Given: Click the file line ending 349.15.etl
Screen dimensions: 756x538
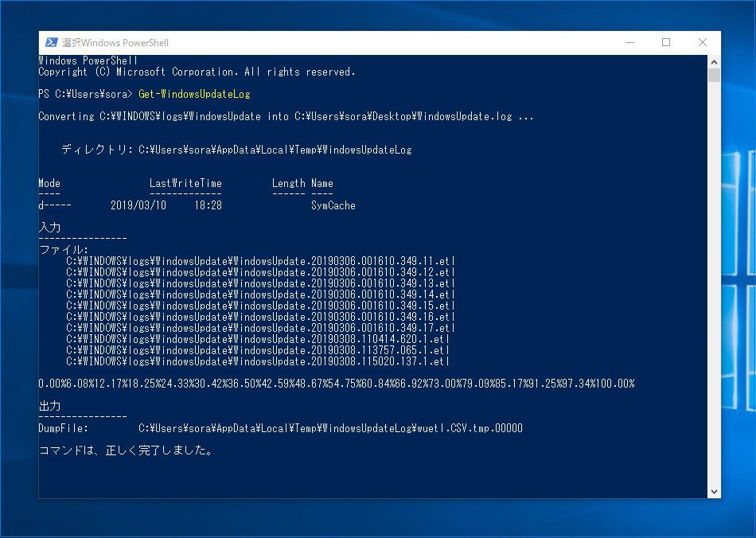Looking at the screenshot, I should click(x=260, y=306).
